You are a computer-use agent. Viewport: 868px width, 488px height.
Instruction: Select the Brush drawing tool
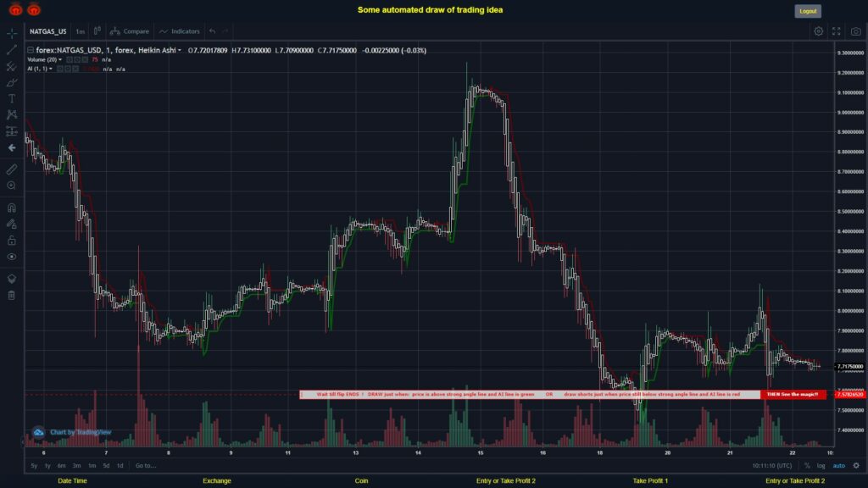(x=11, y=81)
